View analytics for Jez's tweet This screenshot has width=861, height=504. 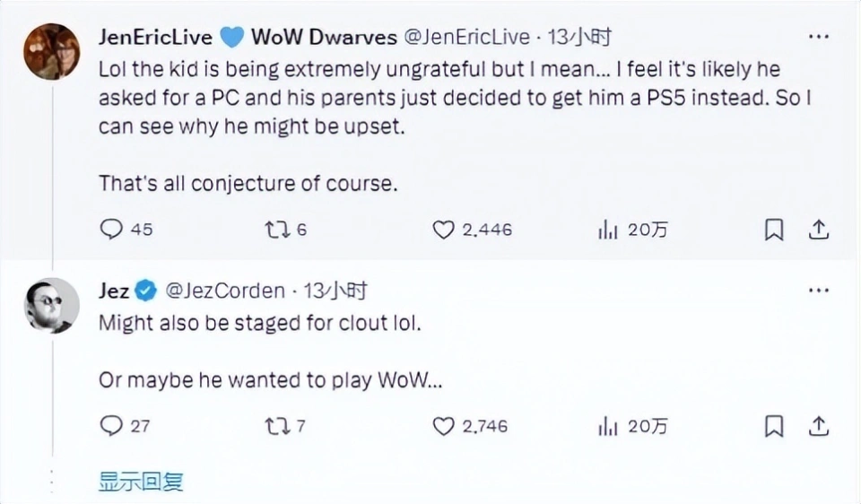coord(609,426)
